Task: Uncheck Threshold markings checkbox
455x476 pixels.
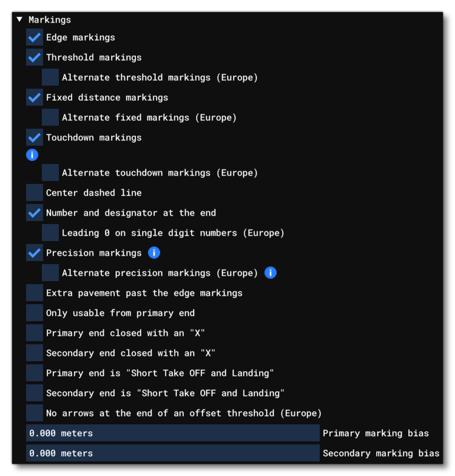Action: point(35,58)
